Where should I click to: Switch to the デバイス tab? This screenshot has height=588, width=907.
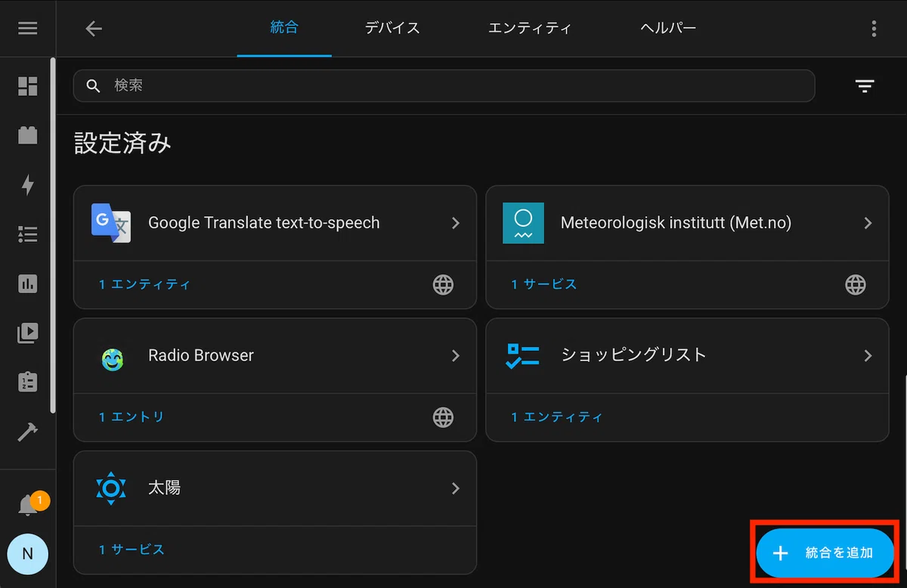click(x=392, y=28)
